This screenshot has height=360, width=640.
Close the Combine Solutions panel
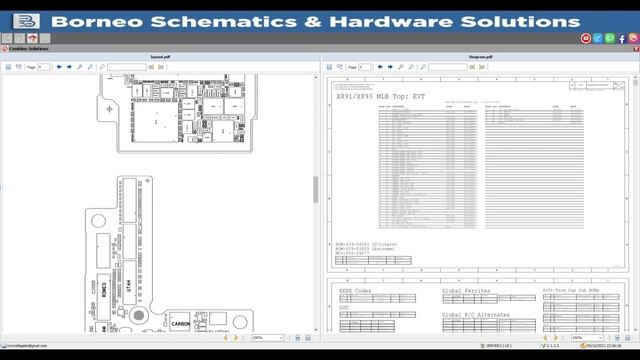[636, 49]
